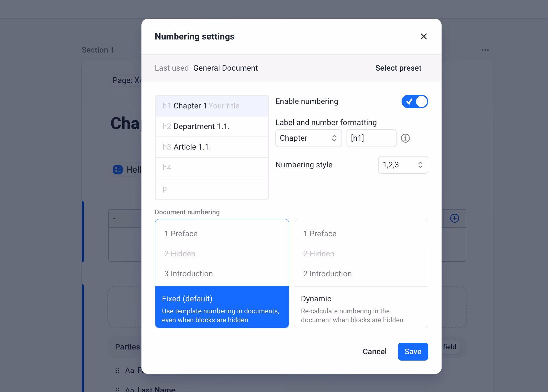
Task: Select the h3 Article 1.1. row
Action: point(212,147)
